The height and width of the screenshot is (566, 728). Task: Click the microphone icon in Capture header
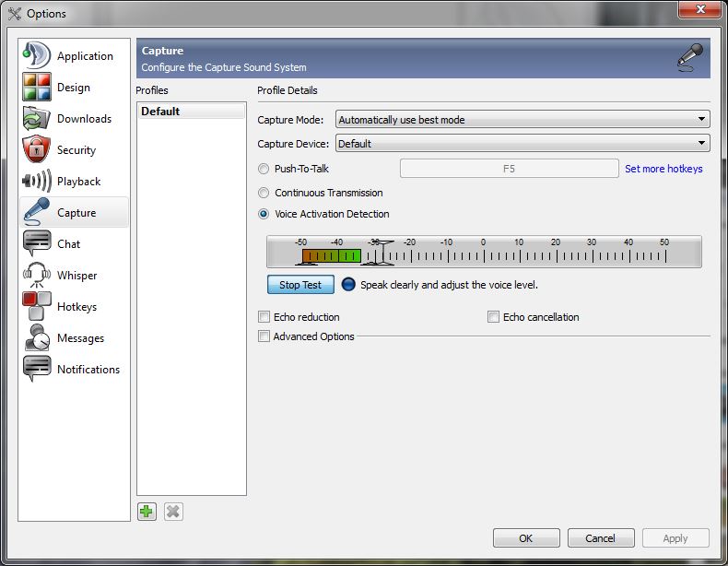click(690, 57)
